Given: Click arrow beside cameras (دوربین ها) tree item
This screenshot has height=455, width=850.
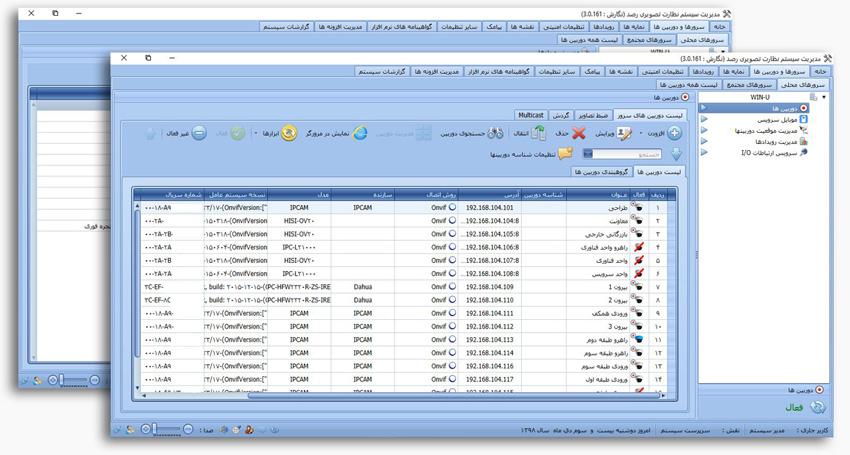Looking at the screenshot, I should [704, 108].
